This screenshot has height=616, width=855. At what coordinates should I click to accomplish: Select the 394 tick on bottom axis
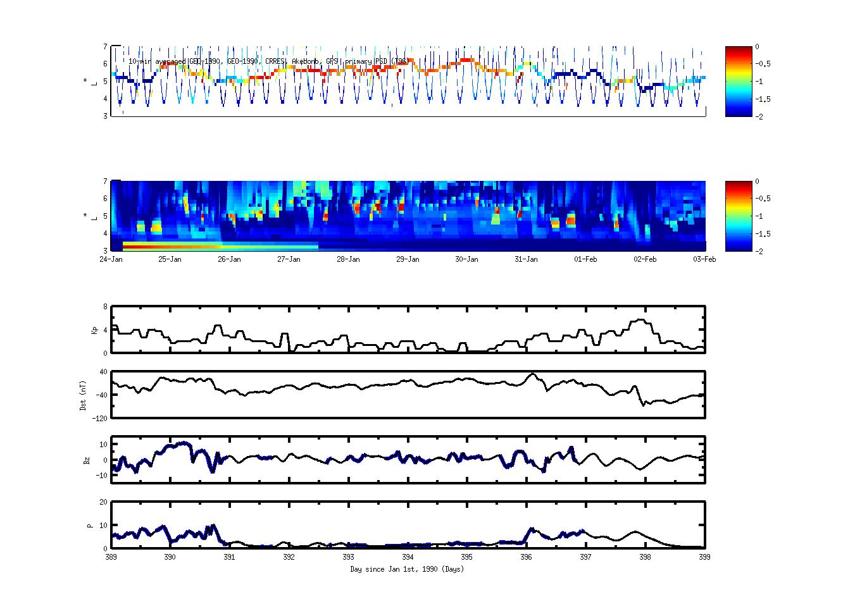[408, 557]
